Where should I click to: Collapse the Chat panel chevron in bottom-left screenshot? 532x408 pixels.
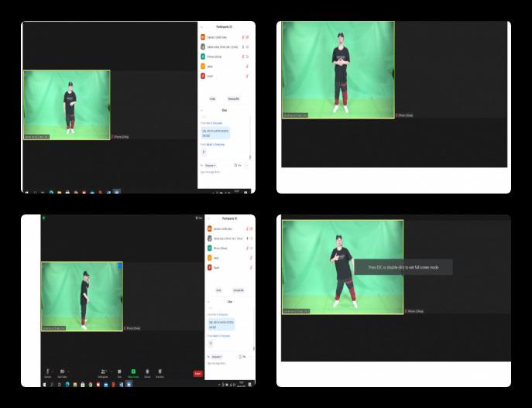click(208, 302)
